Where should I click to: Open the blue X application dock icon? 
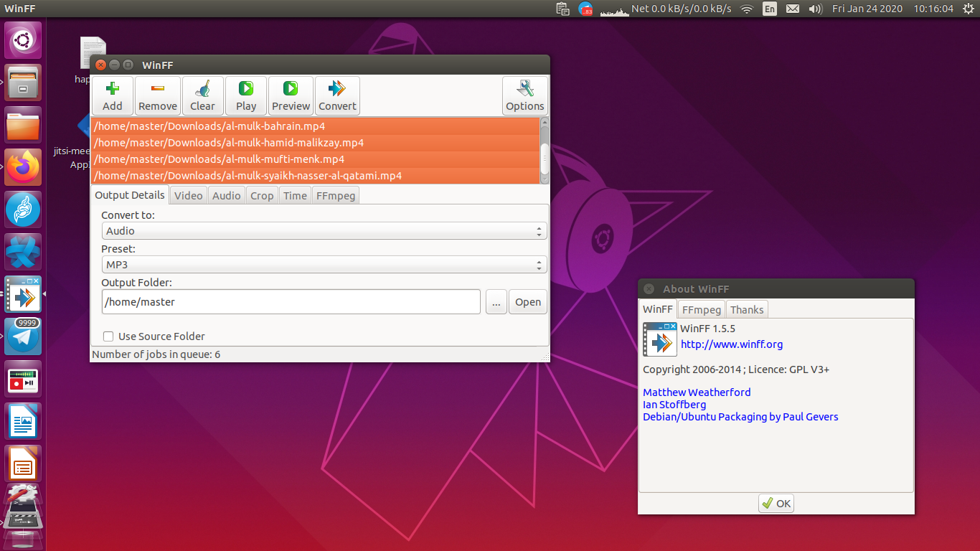pyautogui.click(x=23, y=252)
